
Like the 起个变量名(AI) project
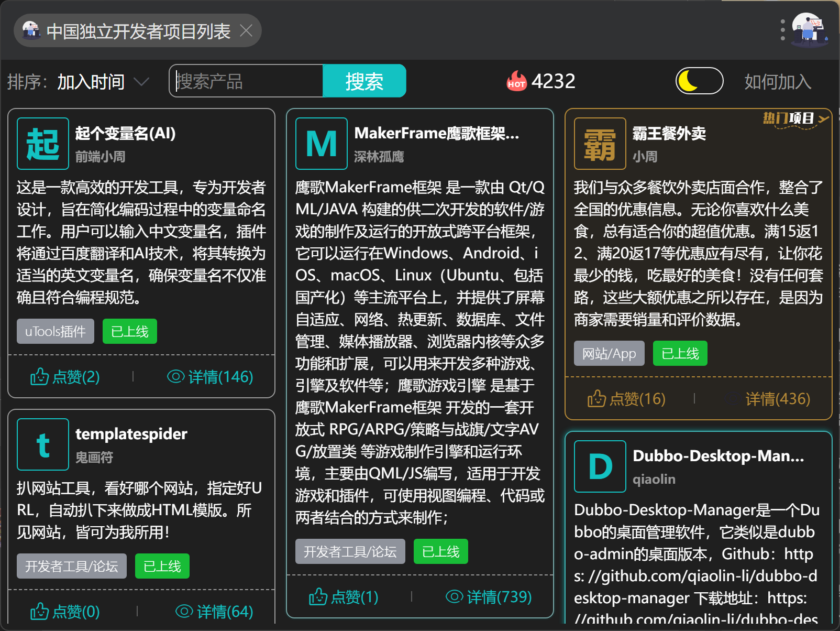(x=65, y=377)
